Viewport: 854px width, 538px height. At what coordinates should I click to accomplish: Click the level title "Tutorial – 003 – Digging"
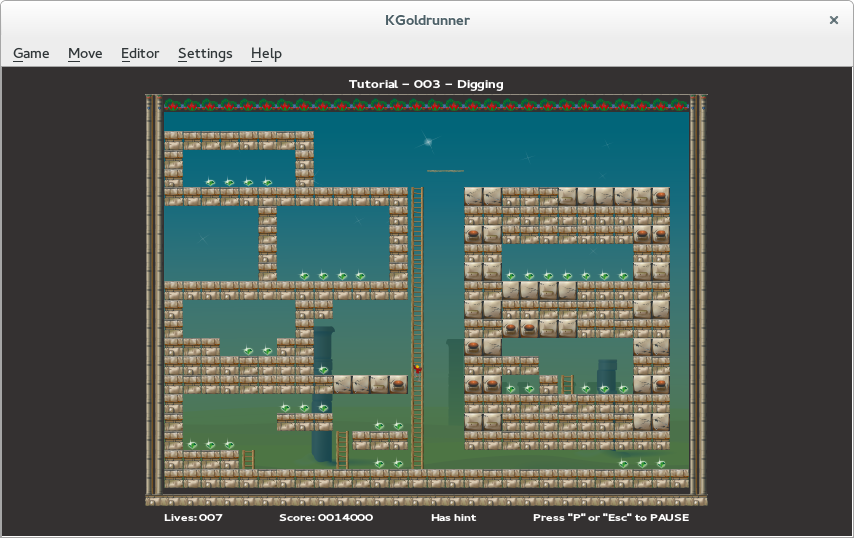426,84
